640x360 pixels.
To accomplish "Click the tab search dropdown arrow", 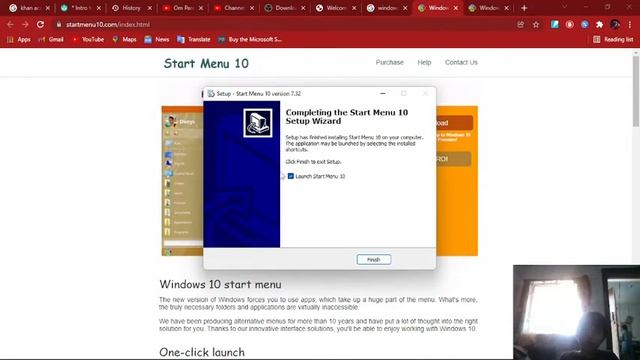I will (564, 7).
